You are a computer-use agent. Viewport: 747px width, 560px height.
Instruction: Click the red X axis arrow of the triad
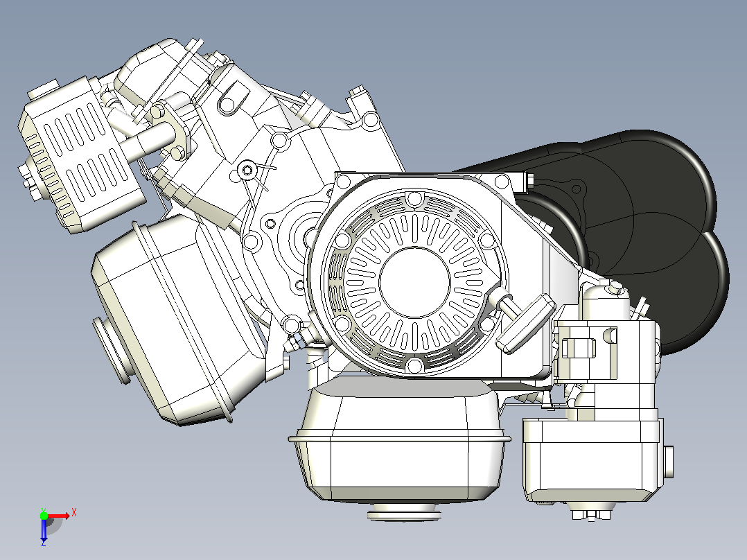click(x=58, y=516)
